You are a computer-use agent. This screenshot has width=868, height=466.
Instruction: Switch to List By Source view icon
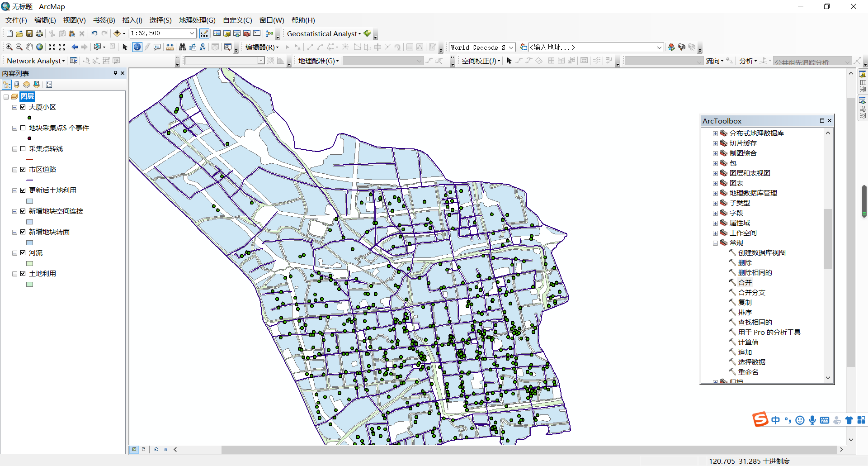pos(17,85)
